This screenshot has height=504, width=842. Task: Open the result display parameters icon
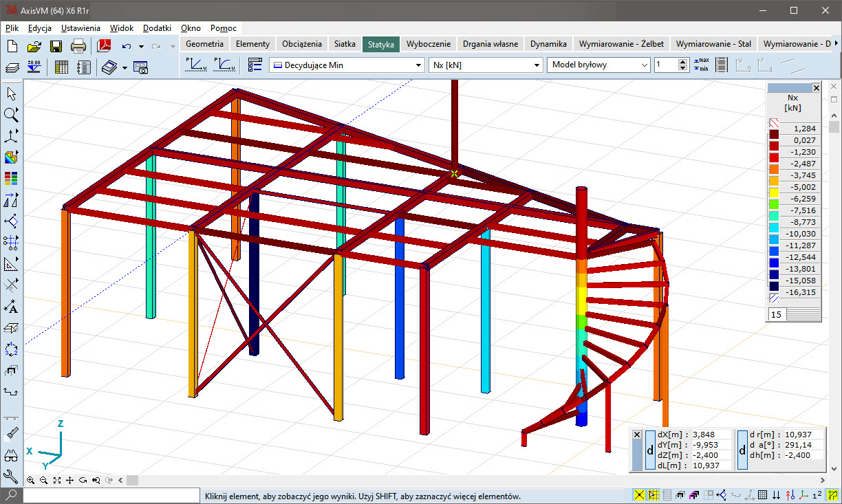coord(255,65)
